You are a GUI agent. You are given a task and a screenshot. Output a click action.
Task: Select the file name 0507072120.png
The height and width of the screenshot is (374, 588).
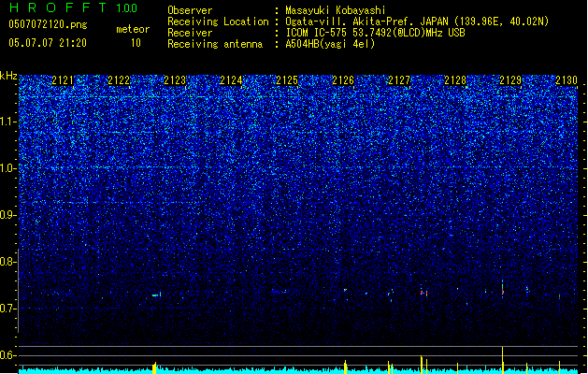coord(48,24)
